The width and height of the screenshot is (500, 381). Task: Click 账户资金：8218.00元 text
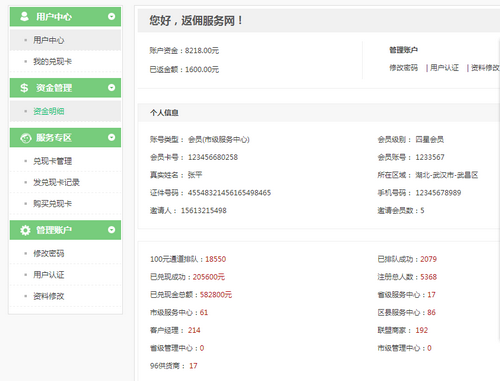[184, 51]
